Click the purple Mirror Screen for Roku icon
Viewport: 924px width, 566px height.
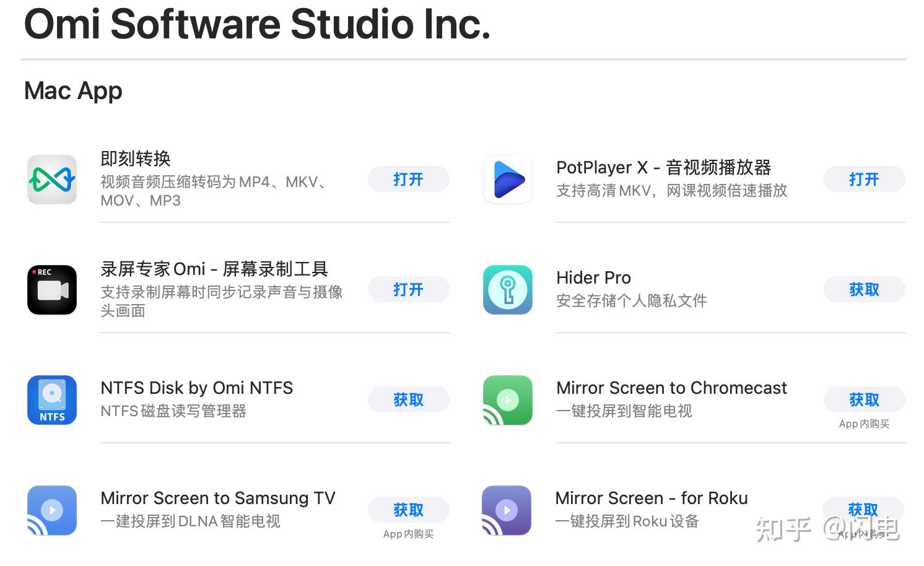[507, 510]
